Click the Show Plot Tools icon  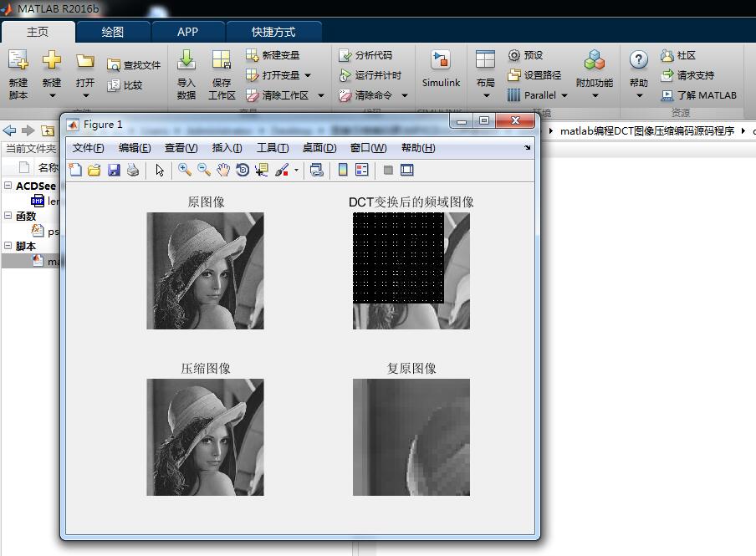407,170
